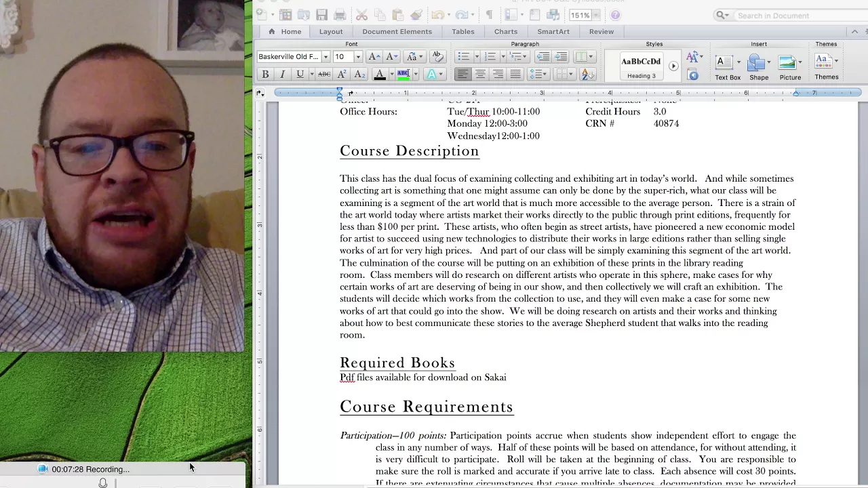The height and width of the screenshot is (488, 868).
Task: Open the Charts tab
Action: click(506, 31)
